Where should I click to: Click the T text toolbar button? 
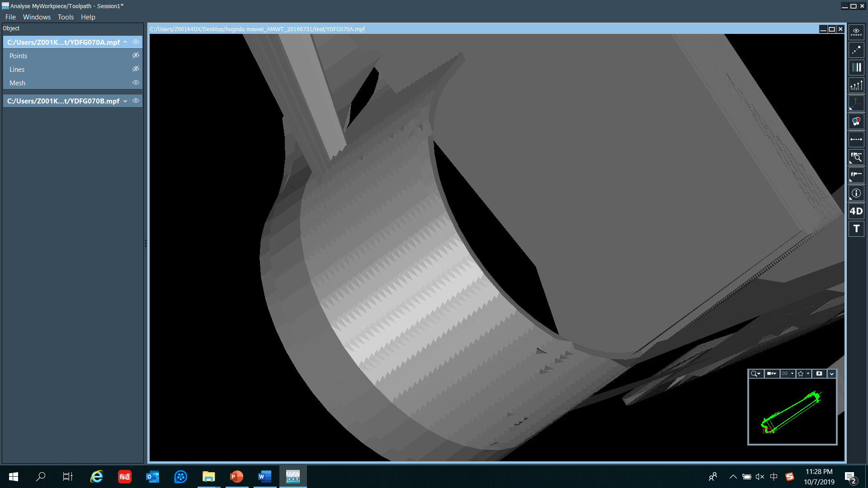click(x=856, y=229)
